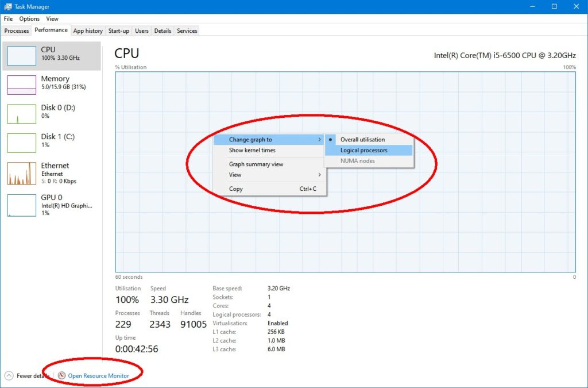
Task: Maximize the Task Manager window
Action: (554, 6)
